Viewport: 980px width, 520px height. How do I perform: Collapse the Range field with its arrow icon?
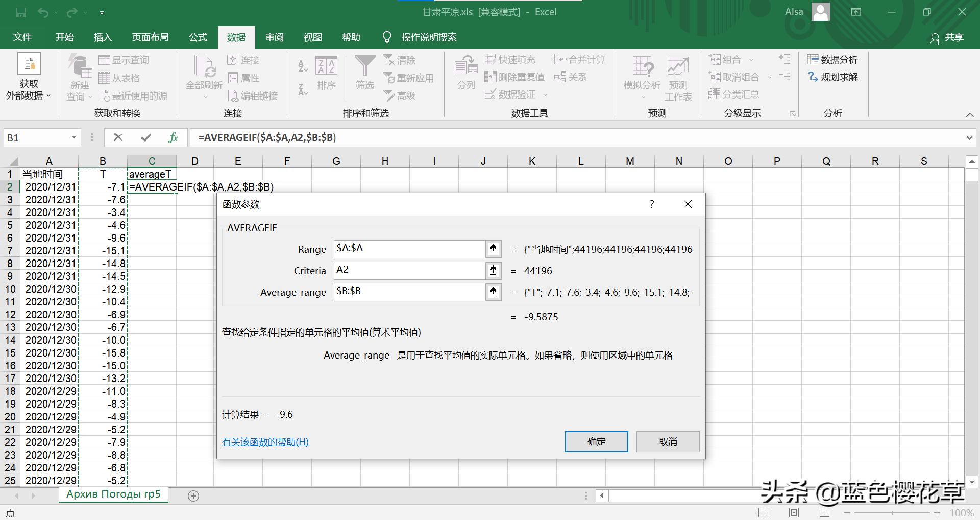point(493,249)
